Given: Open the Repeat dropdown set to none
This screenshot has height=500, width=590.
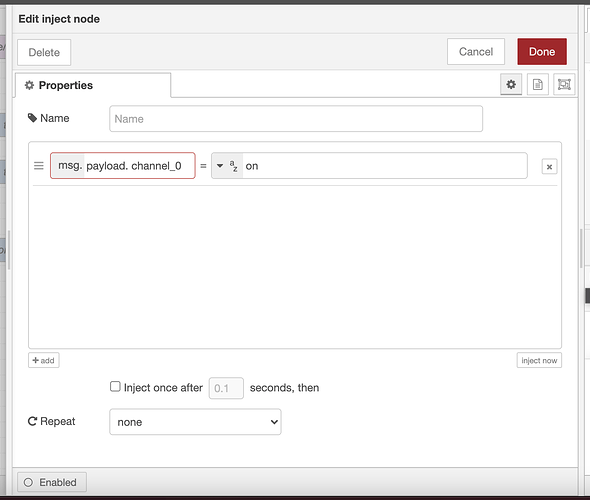Looking at the screenshot, I should coord(195,422).
